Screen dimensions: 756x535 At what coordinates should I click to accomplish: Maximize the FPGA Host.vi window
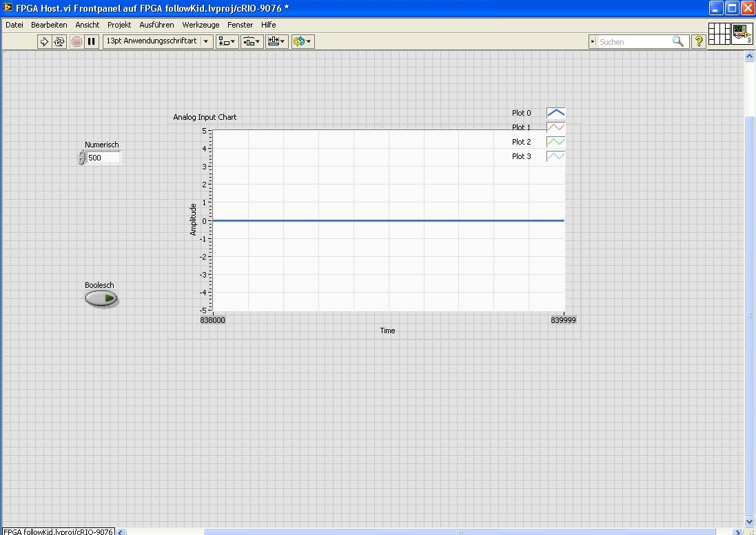pyautogui.click(x=732, y=8)
